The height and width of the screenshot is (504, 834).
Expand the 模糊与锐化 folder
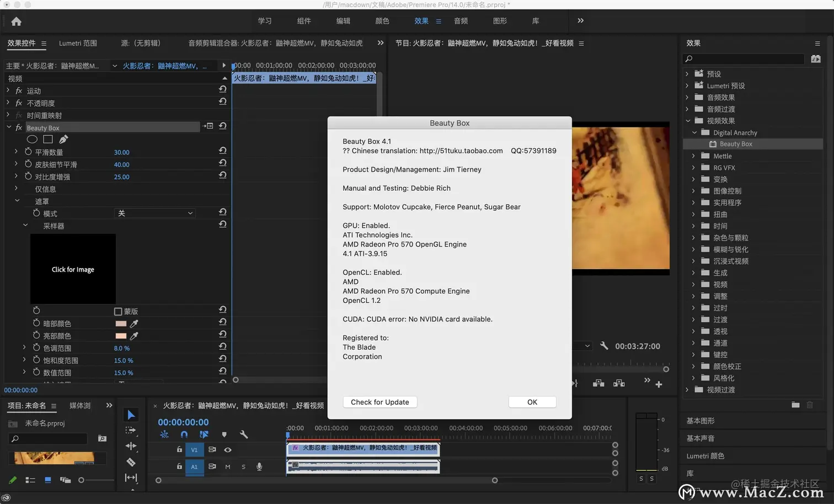(693, 249)
